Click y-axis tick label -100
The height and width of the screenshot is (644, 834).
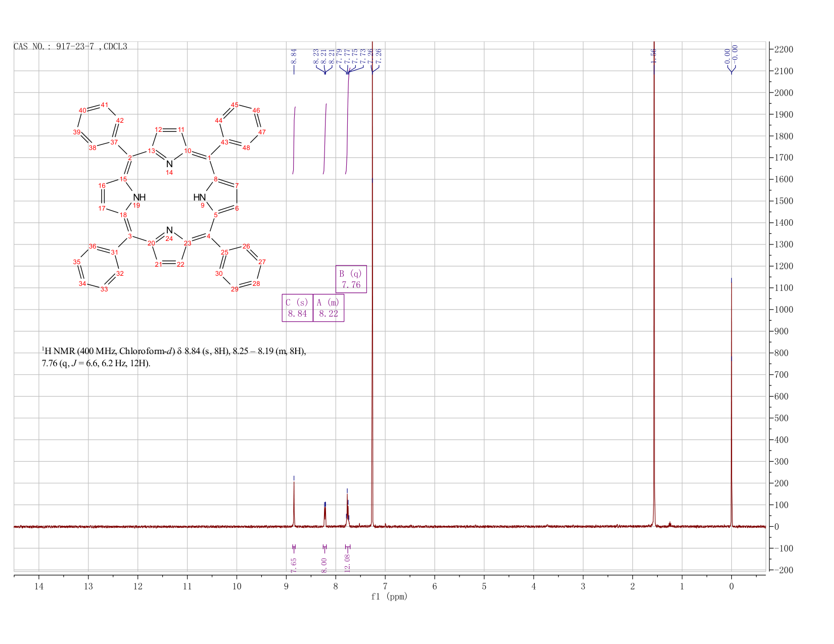(783, 549)
